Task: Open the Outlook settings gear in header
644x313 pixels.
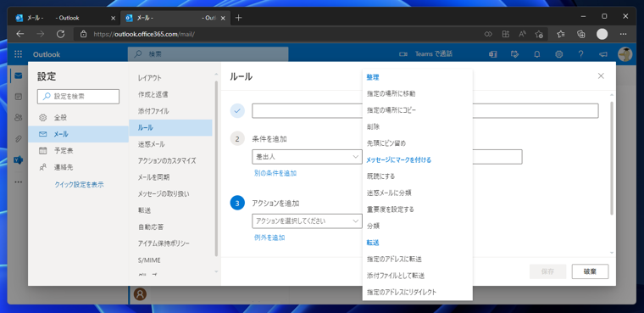Action: 558,54
